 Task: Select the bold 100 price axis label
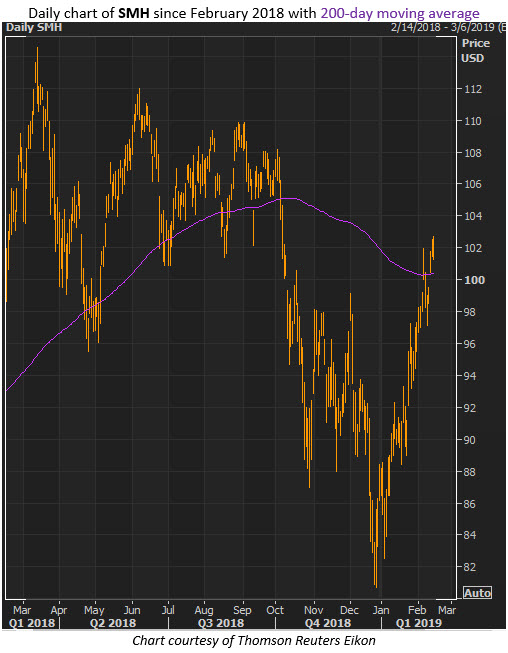click(474, 280)
